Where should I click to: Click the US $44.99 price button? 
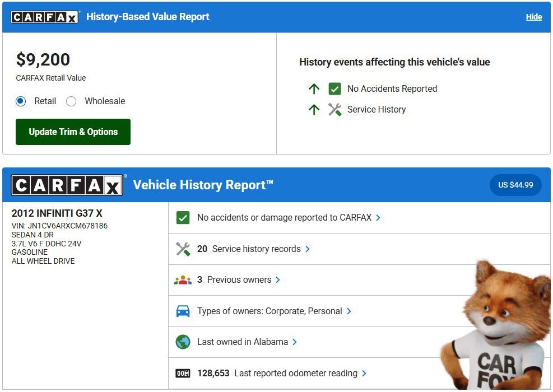pos(515,185)
